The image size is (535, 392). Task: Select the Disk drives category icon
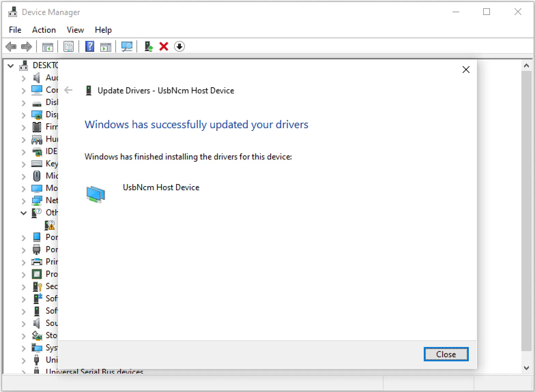37,104
